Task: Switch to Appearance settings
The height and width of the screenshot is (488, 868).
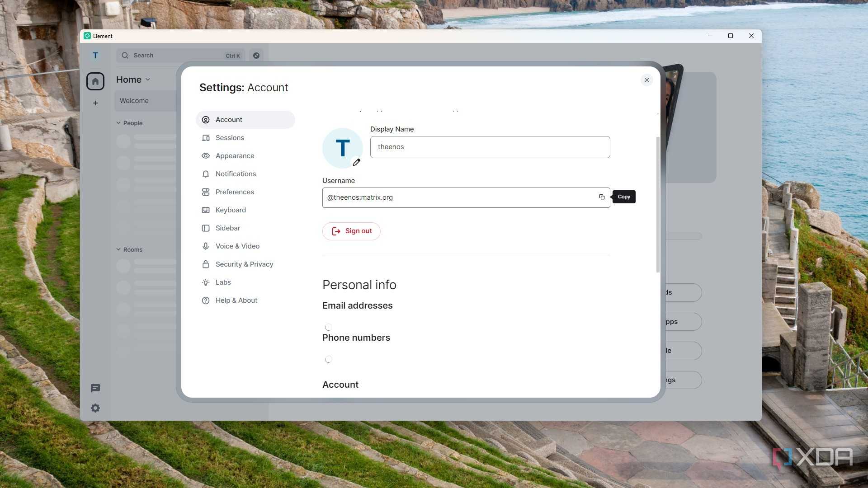Action: (x=245, y=156)
